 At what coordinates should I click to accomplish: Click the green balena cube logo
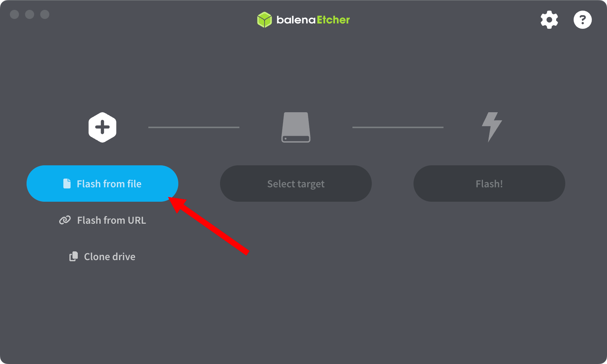click(x=264, y=20)
